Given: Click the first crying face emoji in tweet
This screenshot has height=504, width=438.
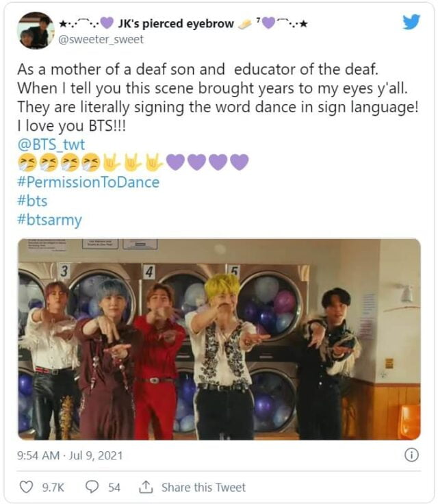Looking at the screenshot, I should [x=27, y=162].
